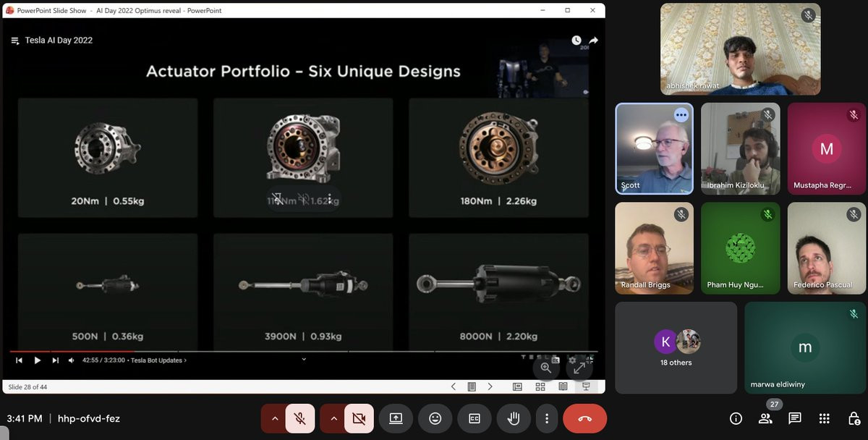Screen dimensions: 868x440
Task: Click the YouTube playlist menu icon beside Tesla AI Day 2022
Action: (x=14, y=41)
